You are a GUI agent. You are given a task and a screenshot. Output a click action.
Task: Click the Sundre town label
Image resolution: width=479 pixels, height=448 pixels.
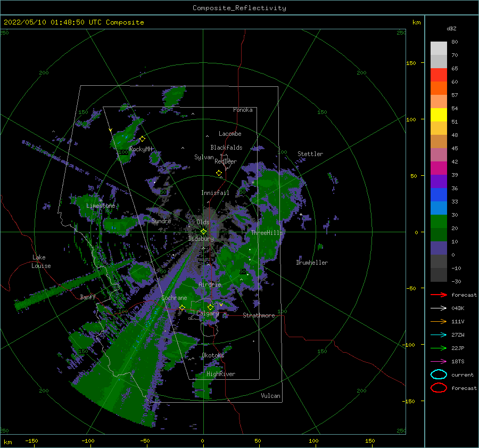point(161,221)
